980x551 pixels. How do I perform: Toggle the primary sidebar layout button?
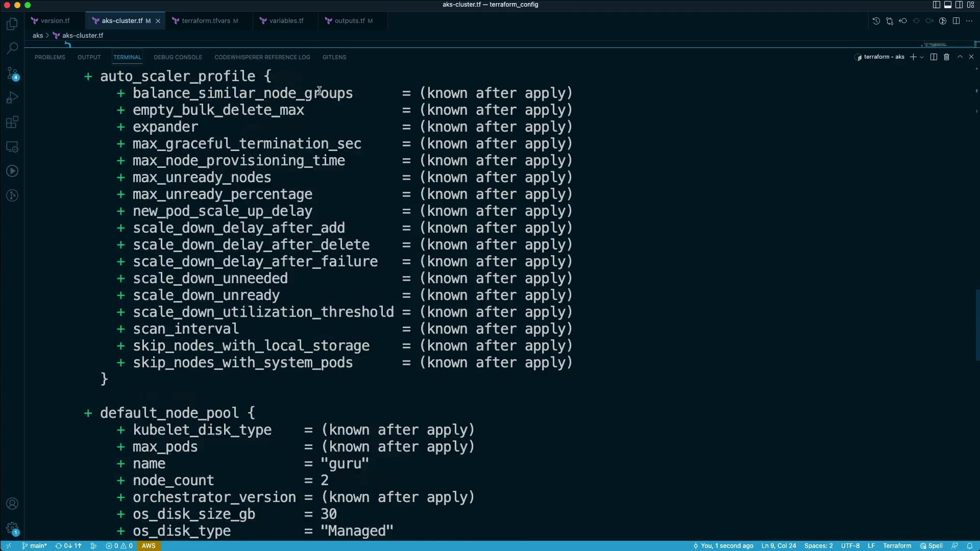tap(936, 5)
